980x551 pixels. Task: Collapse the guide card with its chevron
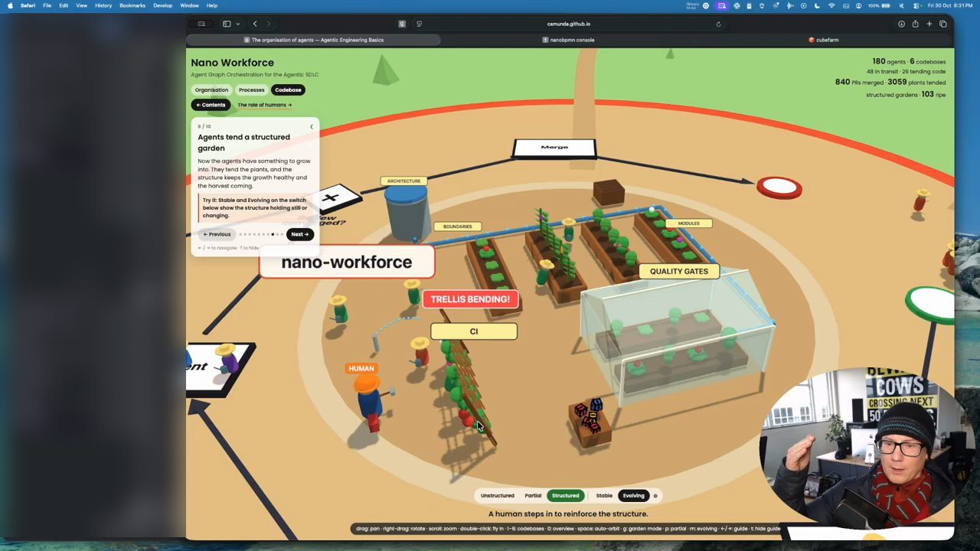click(x=311, y=126)
